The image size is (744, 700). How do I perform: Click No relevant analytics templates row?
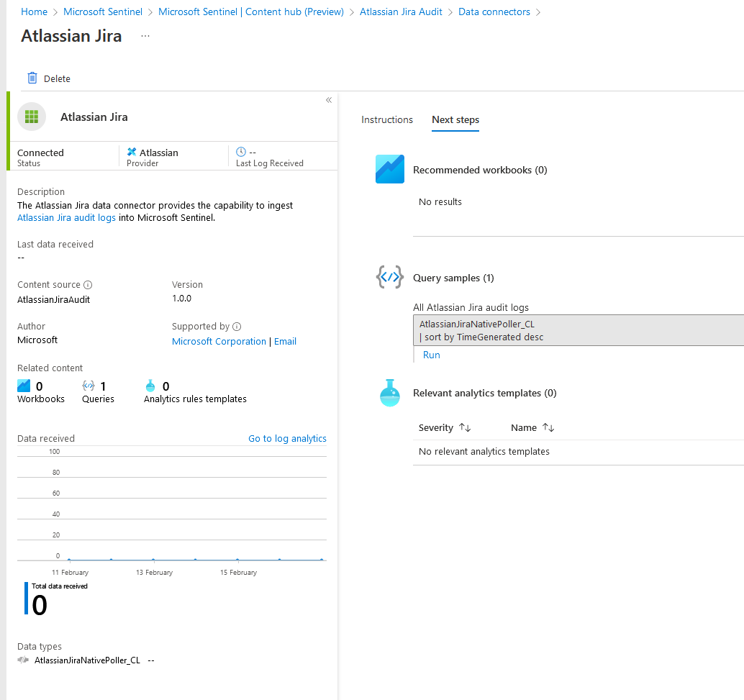(579, 452)
